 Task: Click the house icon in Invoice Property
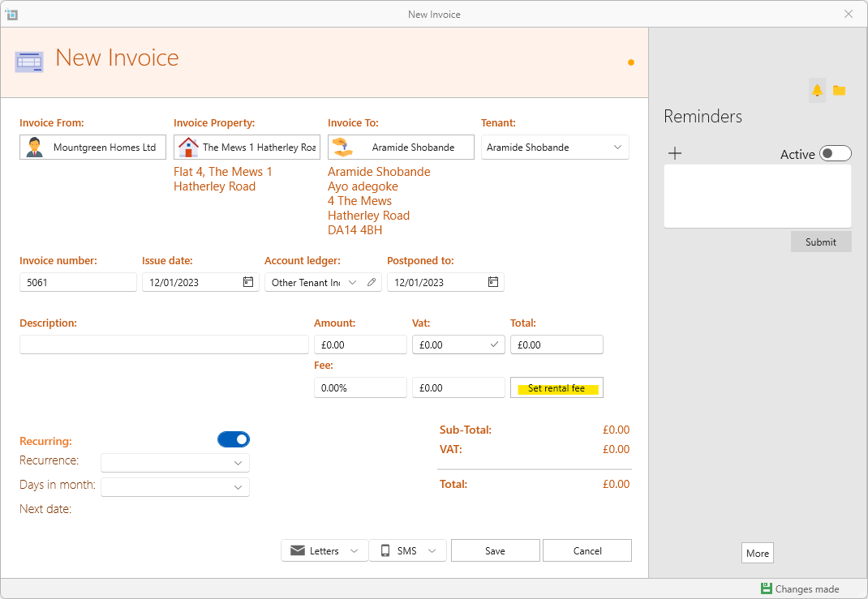coord(188,148)
